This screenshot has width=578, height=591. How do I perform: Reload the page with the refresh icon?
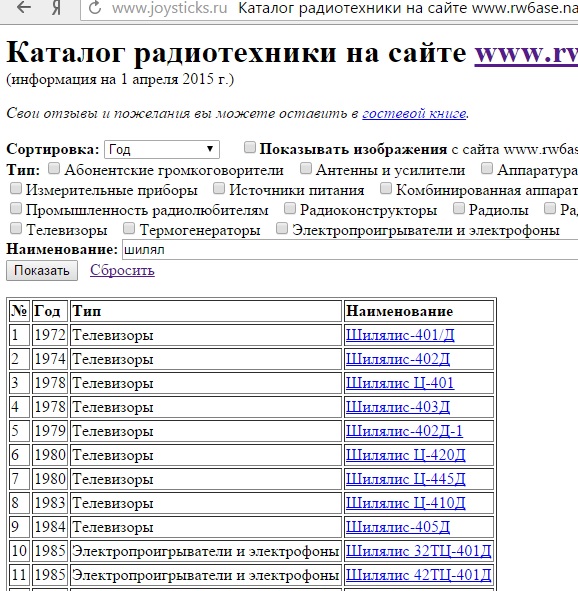95,8
